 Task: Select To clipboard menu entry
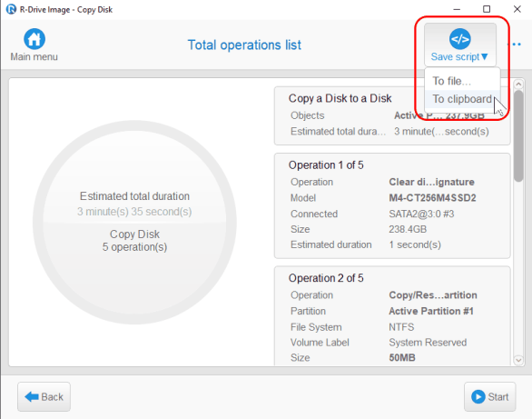462,99
